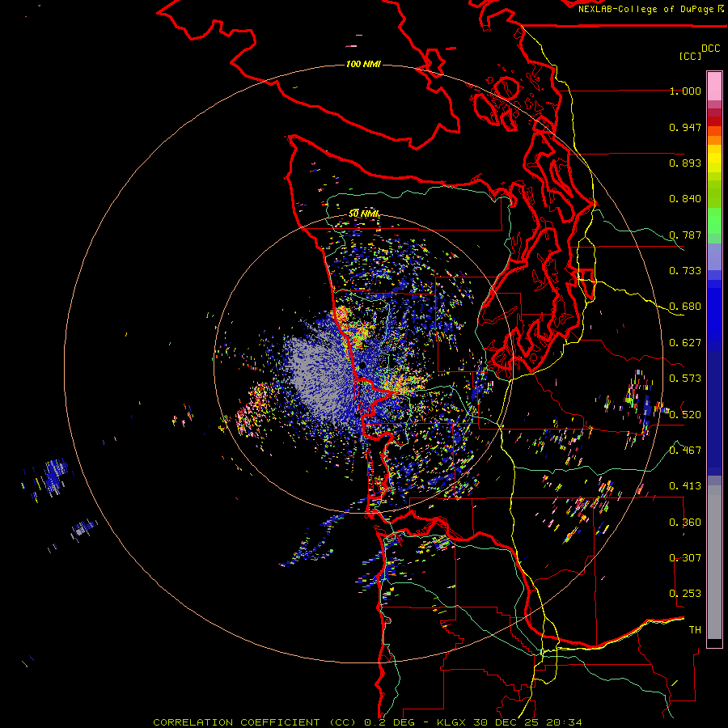Click the black radar site dot at center

pyautogui.click(x=362, y=366)
